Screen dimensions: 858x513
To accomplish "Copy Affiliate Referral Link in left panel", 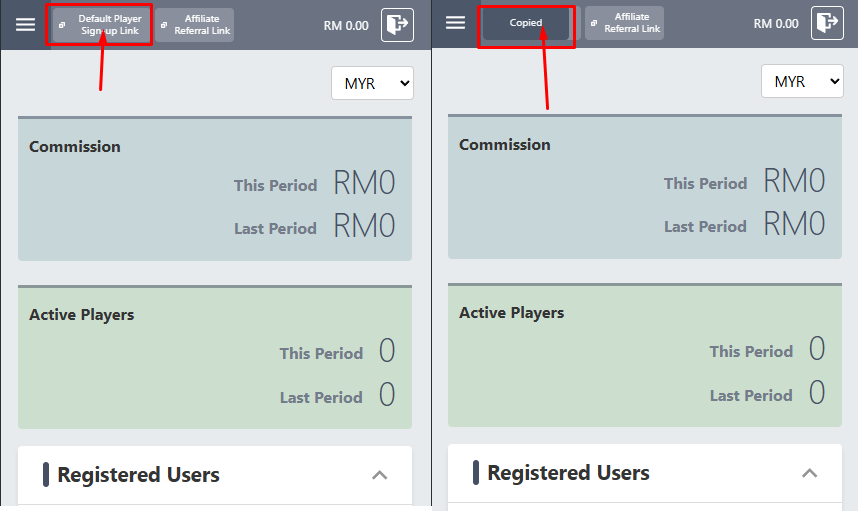I will (x=195, y=25).
